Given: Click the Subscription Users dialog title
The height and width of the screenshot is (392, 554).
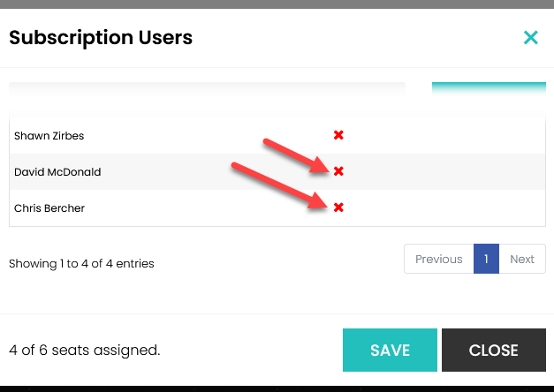Looking at the screenshot, I should tap(101, 37).
